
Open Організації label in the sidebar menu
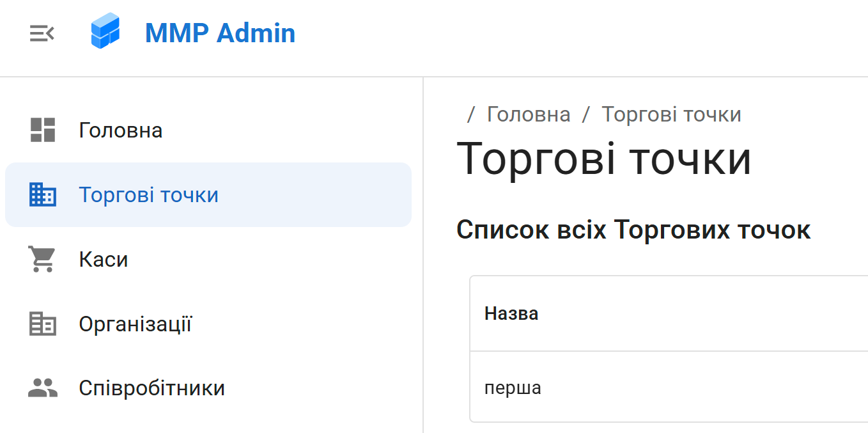tap(135, 324)
